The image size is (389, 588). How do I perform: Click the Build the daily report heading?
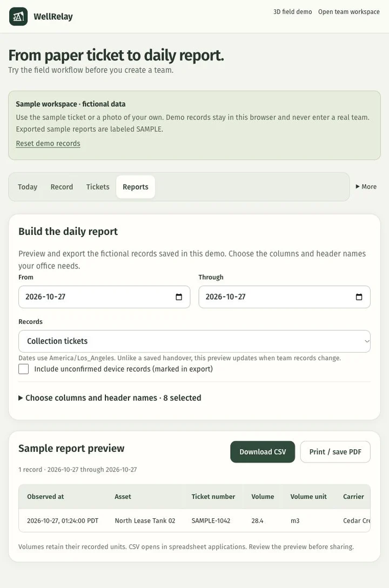[68, 232]
